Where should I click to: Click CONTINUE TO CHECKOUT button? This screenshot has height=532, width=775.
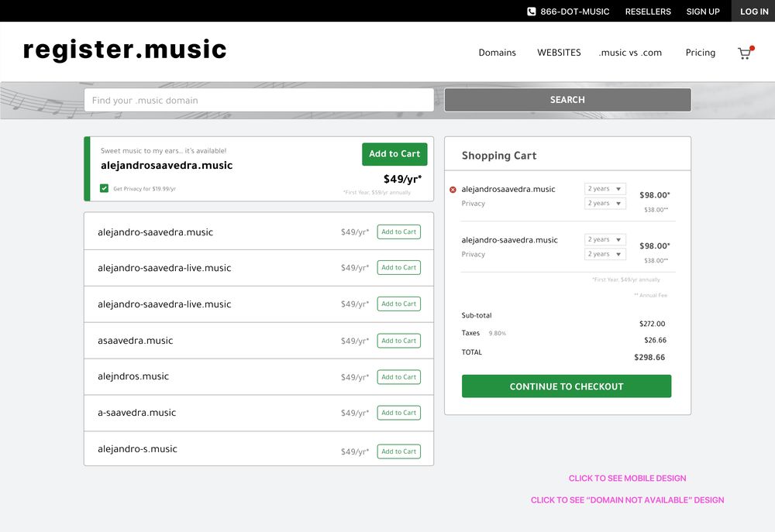point(567,386)
